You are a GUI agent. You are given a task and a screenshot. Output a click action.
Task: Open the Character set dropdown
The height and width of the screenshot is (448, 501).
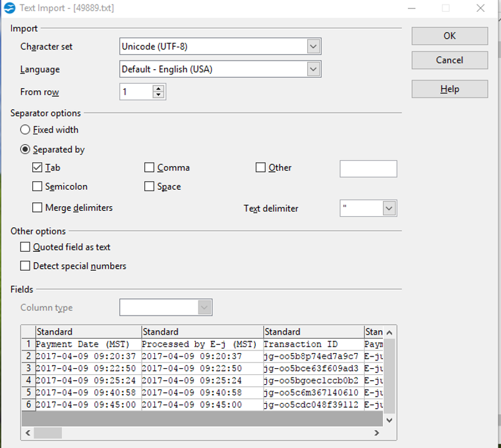coord(313,47)
